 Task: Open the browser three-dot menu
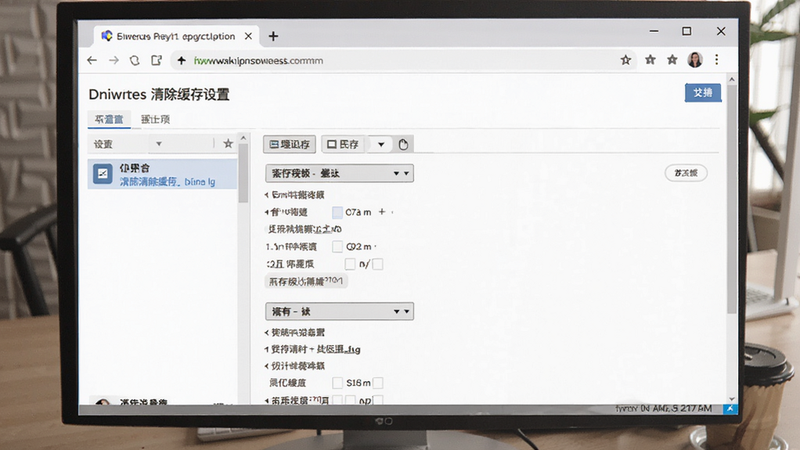pos(717,60)
